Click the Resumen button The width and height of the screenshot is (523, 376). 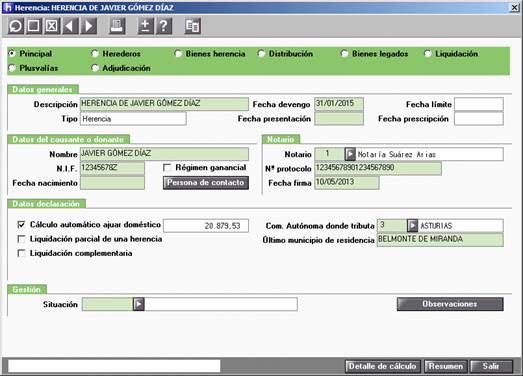click(x=446, y=366)
